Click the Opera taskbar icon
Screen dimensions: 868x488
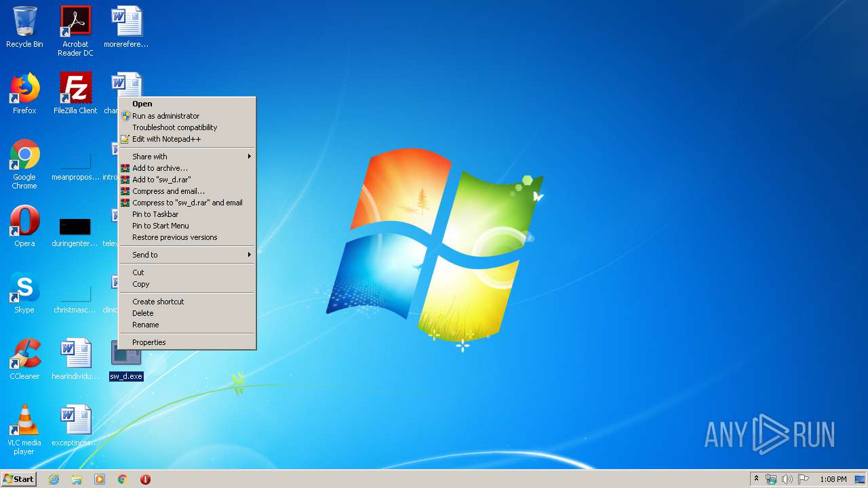[145, 479]
